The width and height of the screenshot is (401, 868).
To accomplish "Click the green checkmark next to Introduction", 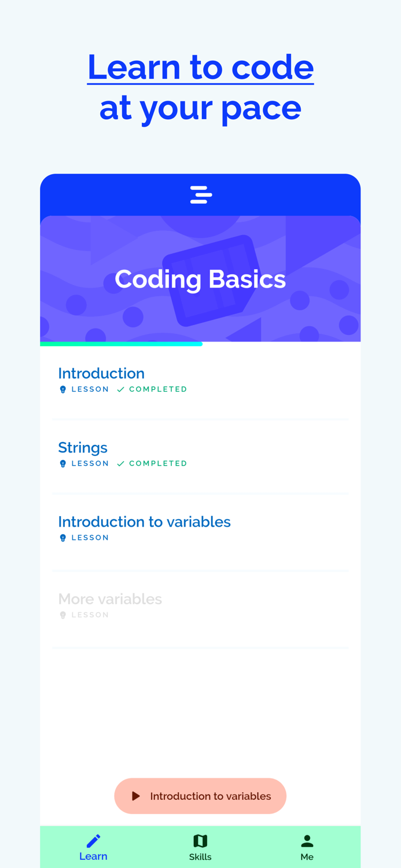I will (x=120, y=389).
